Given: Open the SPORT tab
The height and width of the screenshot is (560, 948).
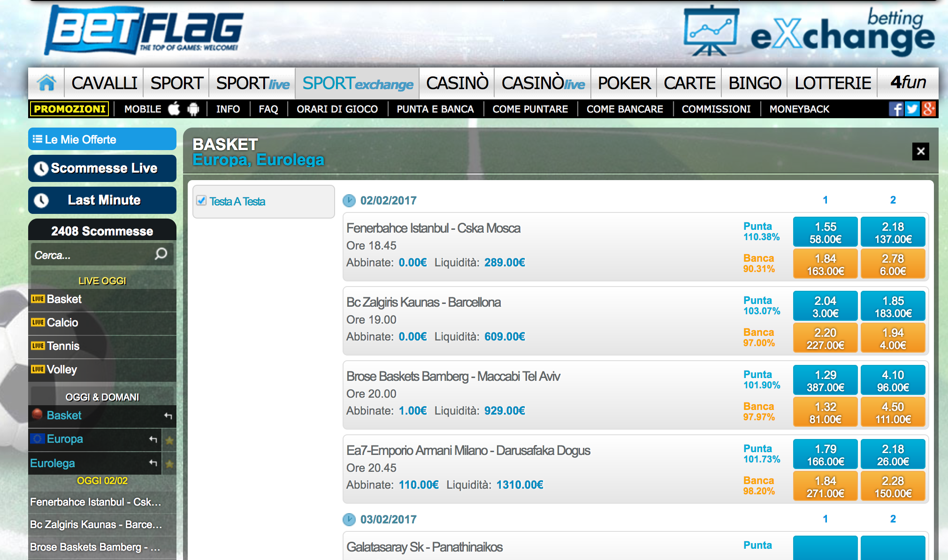Looking at the screenshot, I should pos(176,83).
